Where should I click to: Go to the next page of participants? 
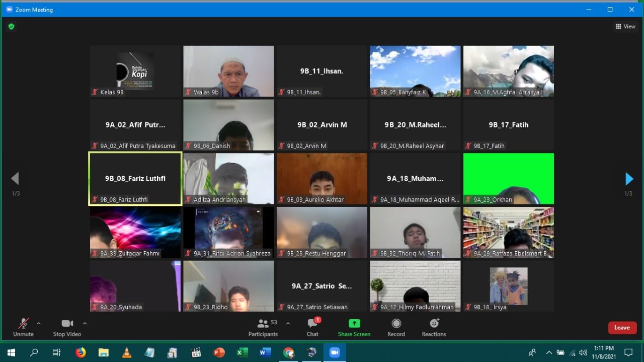(629, 179)
